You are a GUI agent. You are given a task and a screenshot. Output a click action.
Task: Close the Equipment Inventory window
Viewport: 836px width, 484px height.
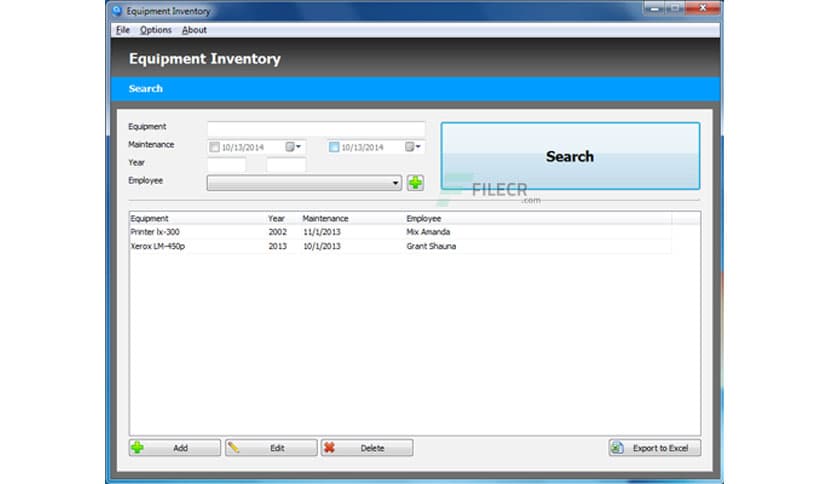point(702,7)
